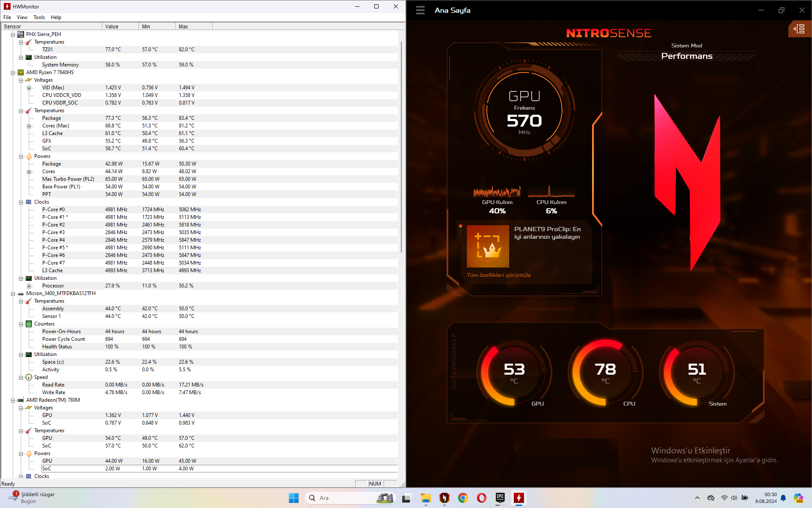
Task: Select the Power Cycle Count row
Action: point(199,339)
